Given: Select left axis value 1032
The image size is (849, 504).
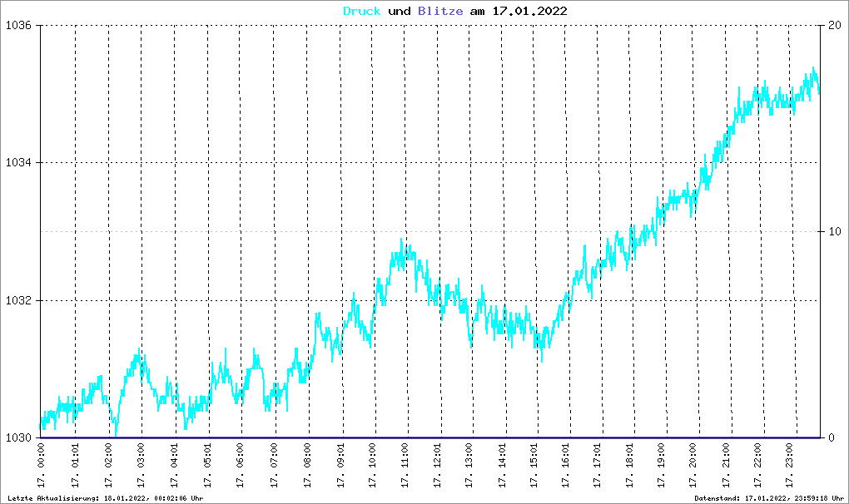Looking at the screenshot, I should (18, 301).
